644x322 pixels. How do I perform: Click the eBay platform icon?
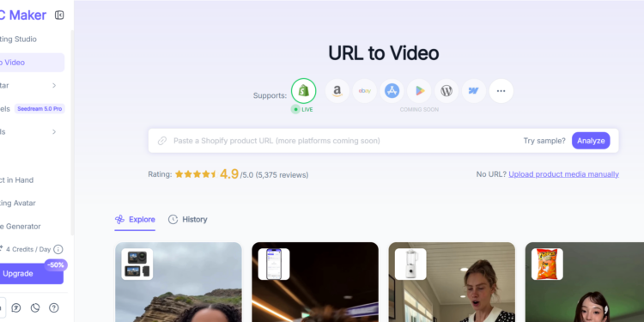[x=365, y=91]
